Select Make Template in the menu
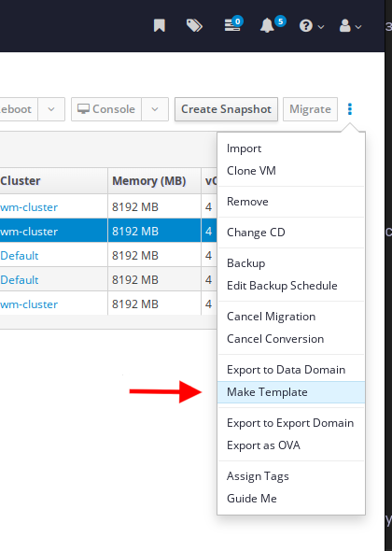This screenshot has width=392, height=551. tap(291, 392)
